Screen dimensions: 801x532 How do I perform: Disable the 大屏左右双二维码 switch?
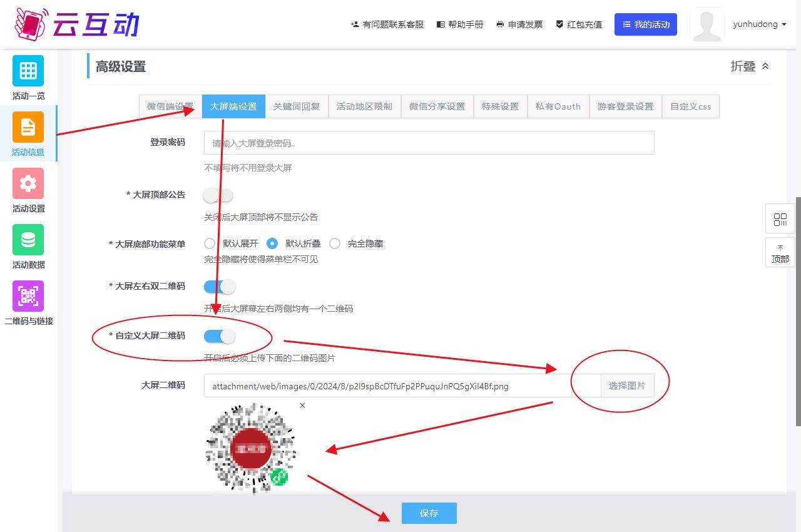tap(219, 287)
